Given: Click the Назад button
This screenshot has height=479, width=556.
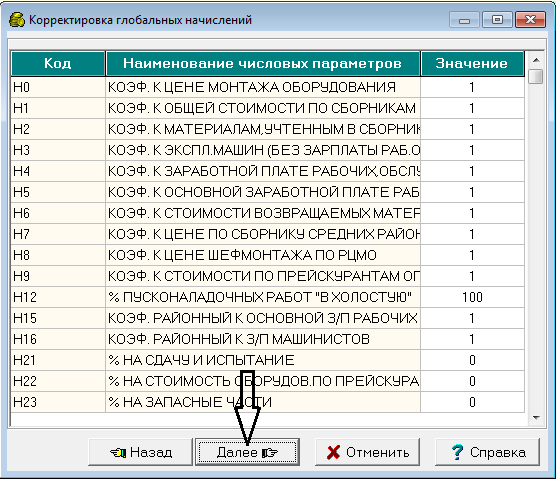Looking at the screenshot, I should 140,452.
